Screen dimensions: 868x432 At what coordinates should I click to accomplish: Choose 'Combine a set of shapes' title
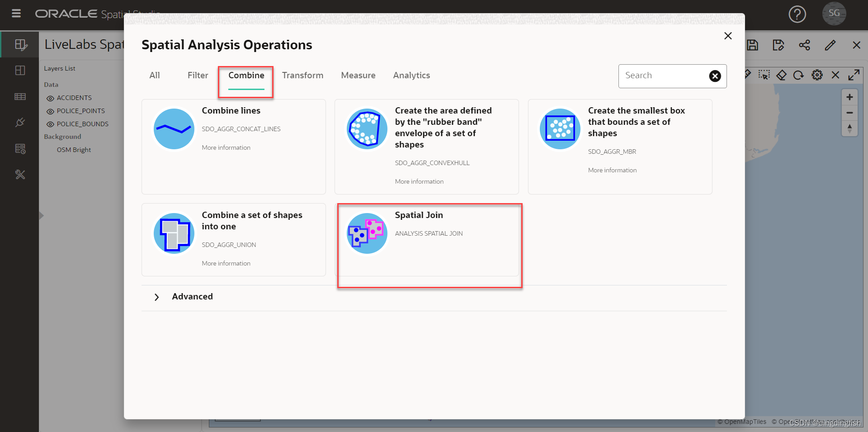252,221
